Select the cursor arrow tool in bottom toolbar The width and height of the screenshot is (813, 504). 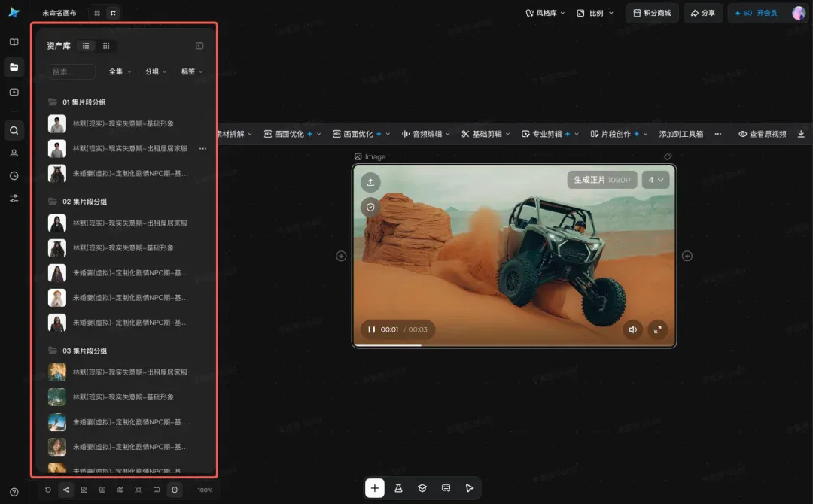coord(469,488)
